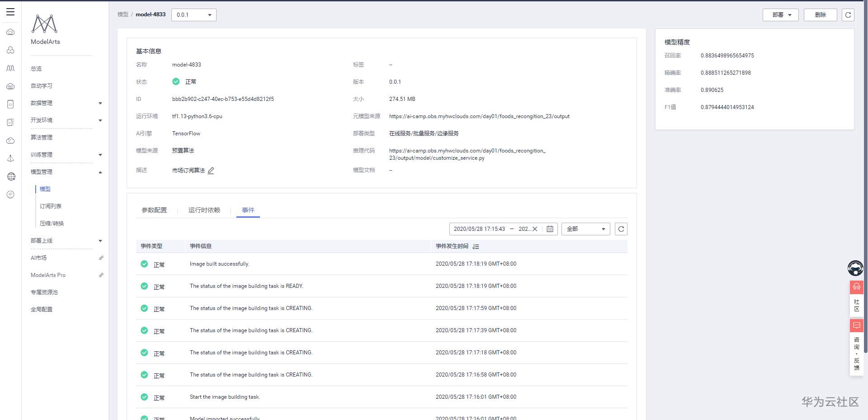Click the F1值 value 0.8794444014953124

tap(727, 107)
